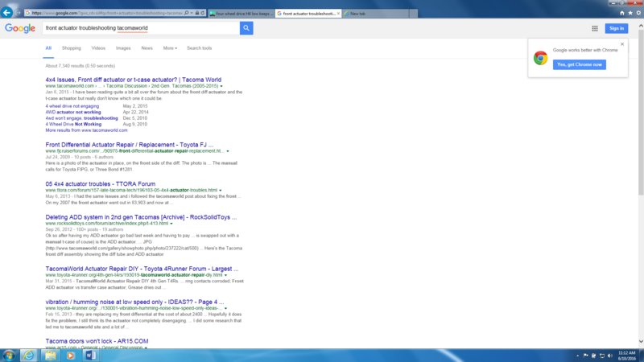Viewport: 644px width, 362px height.
Task: Switch to the four wheel drive H4 tab
Action: point(242,14)
